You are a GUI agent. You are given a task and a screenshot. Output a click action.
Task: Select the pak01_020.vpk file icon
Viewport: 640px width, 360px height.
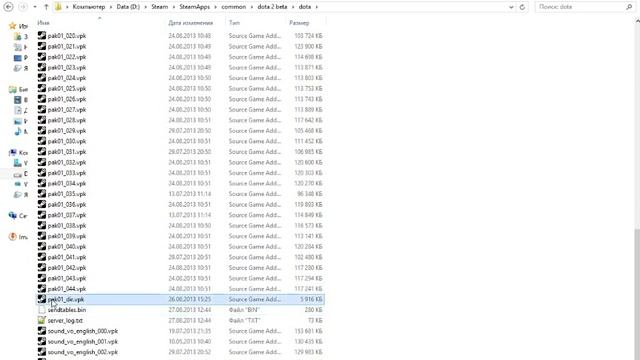42,36
